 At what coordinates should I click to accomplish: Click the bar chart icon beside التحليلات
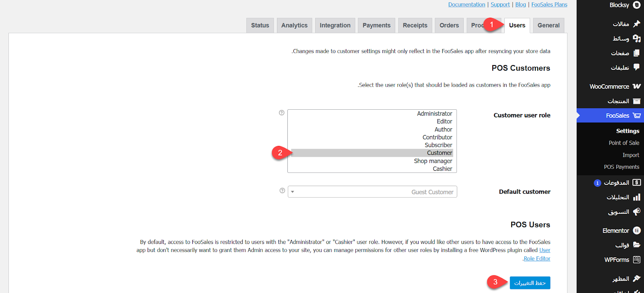[x=637, y=197]
